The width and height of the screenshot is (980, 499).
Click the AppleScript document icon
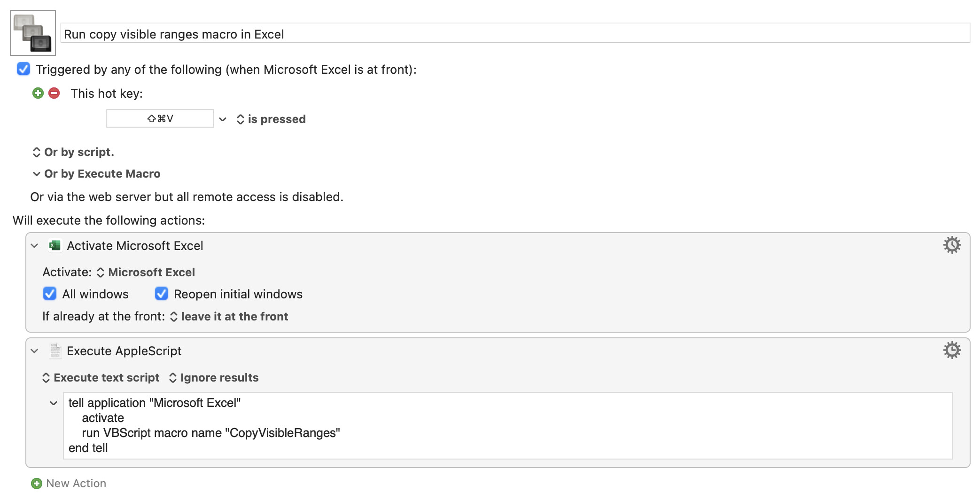(55, 351)
